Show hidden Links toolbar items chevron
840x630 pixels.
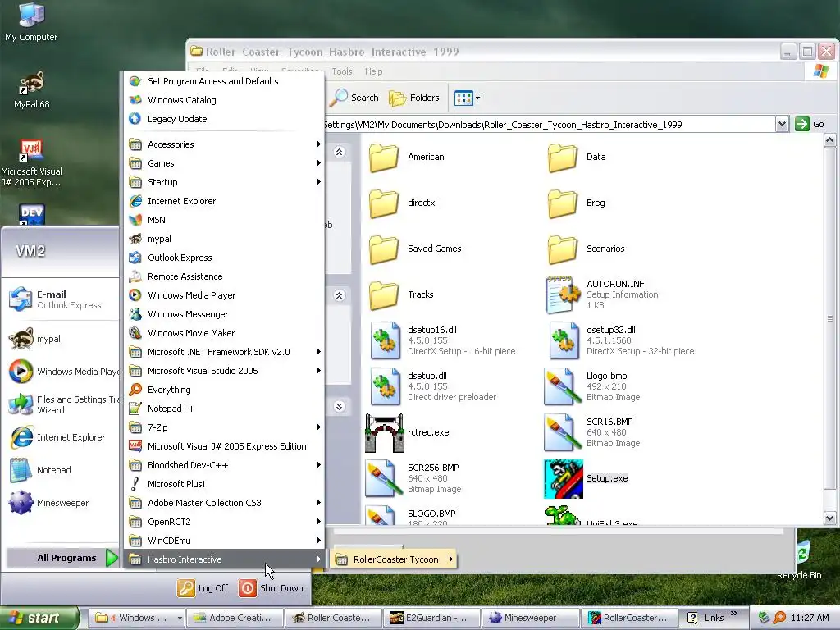(x=734, y=614)
